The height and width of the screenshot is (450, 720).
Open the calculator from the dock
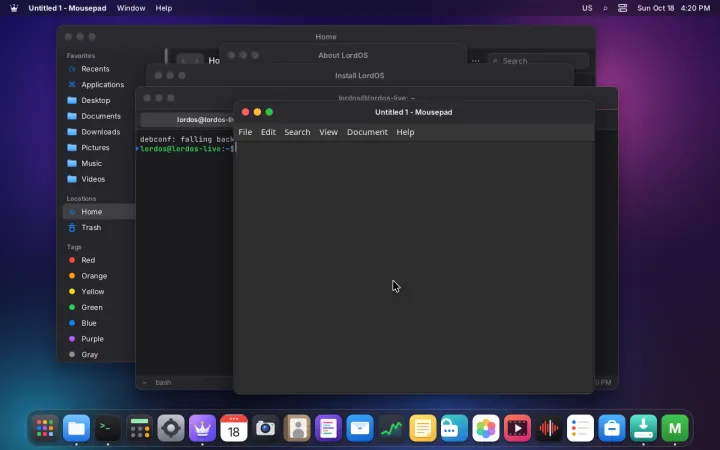coord(140,428)
